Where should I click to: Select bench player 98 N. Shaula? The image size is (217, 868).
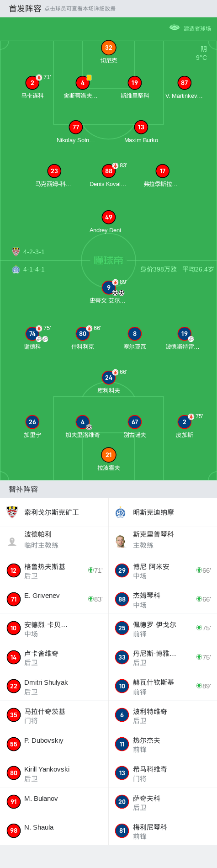point(54,831)
